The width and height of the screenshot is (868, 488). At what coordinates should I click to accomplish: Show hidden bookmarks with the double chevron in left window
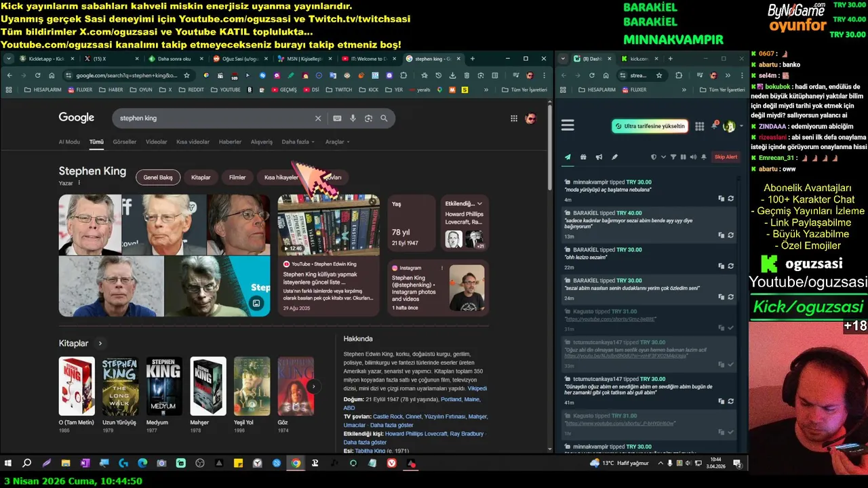(x=486, y=89)
